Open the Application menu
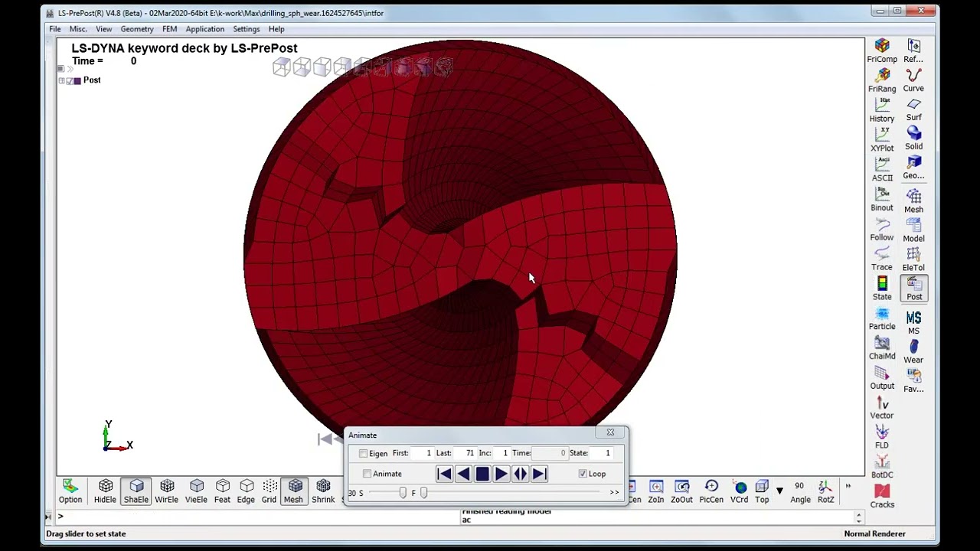 pos(205,29)
